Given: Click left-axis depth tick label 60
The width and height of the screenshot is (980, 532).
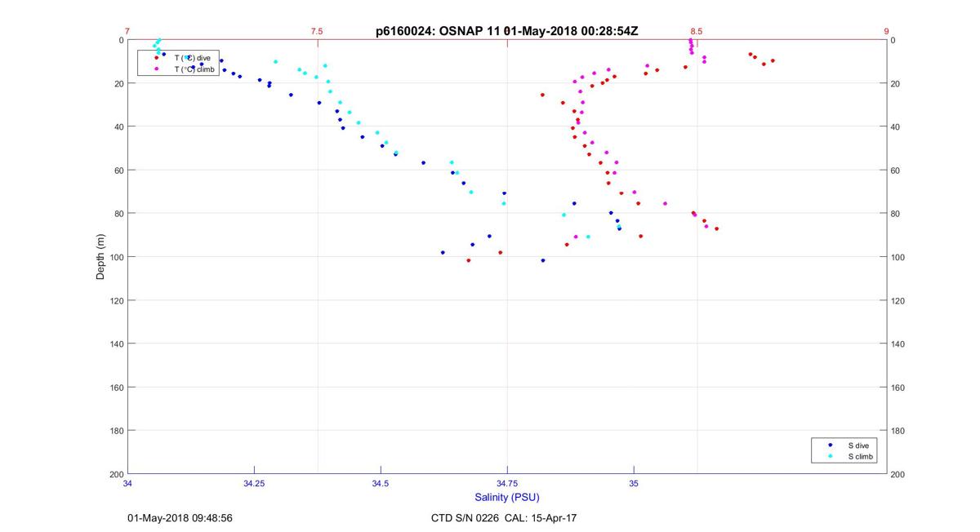Looking at the screenshot, I should click(118, 170).
